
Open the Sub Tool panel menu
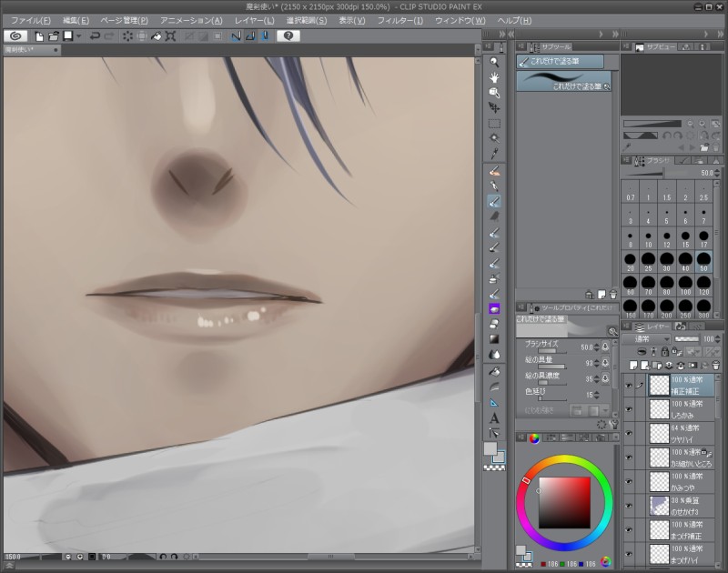521,46
